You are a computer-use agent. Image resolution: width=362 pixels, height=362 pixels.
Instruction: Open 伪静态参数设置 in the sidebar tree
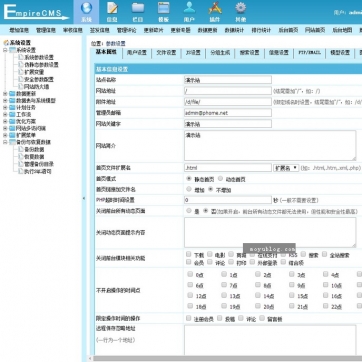coord(41,65)
